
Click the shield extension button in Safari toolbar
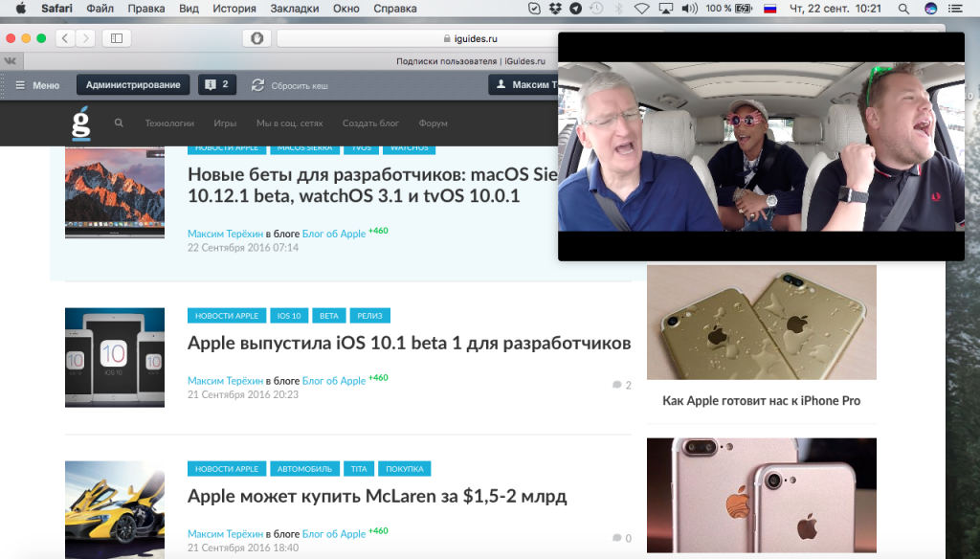pyautogui.click(x=256, y=38)
